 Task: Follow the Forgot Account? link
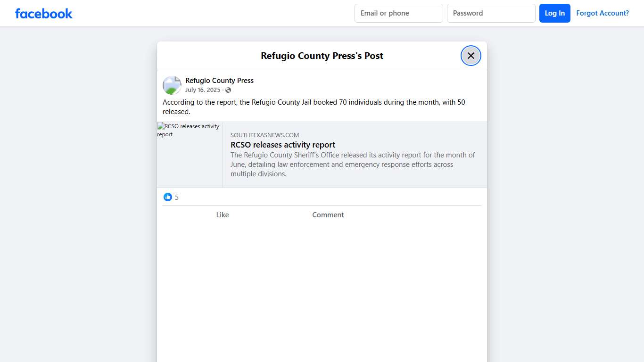tap(603, 13)
